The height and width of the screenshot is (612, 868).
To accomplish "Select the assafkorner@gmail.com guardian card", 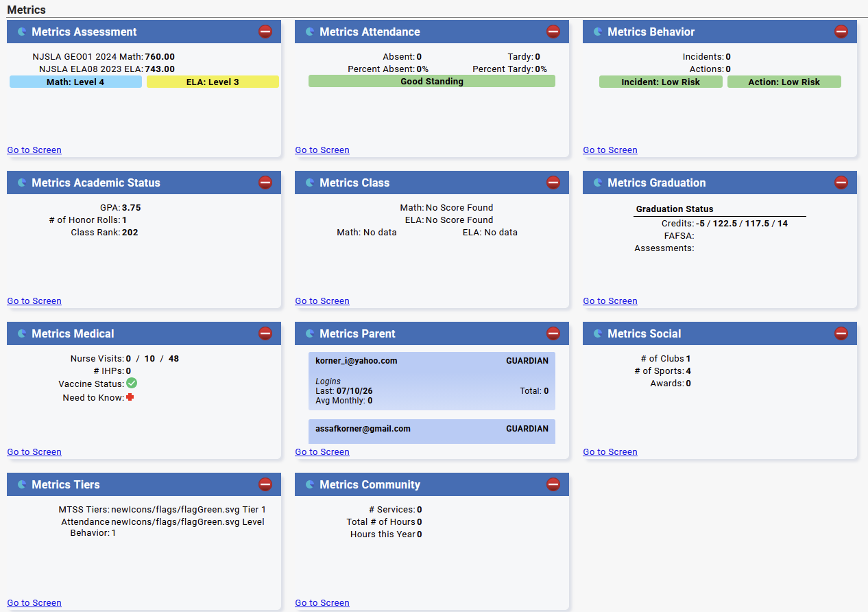I will pyautogui.click(x=432, y=432).
